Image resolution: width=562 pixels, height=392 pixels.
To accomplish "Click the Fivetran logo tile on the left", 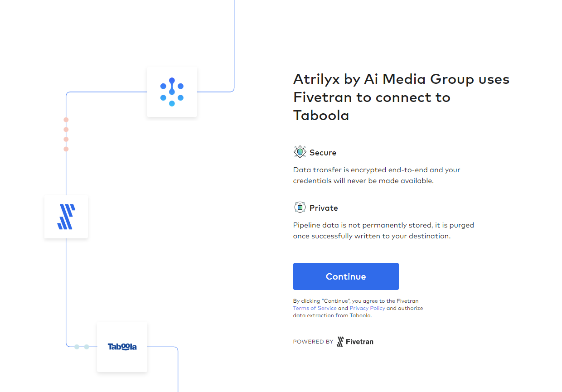I will (66, 217).
